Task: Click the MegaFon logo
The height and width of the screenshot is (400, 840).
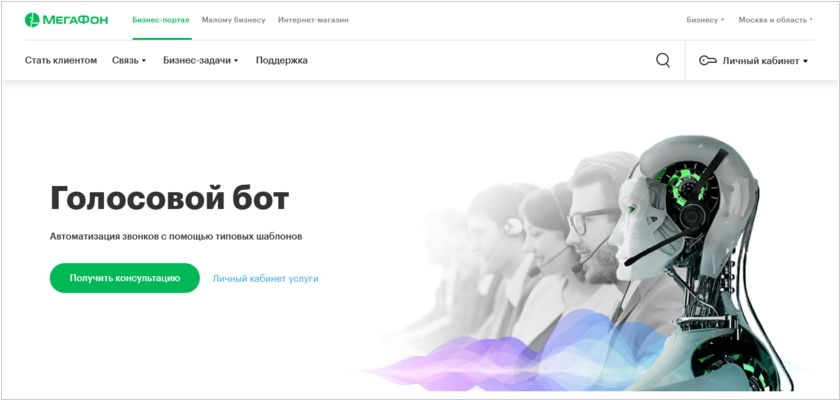Action: [x=66, y=20]
